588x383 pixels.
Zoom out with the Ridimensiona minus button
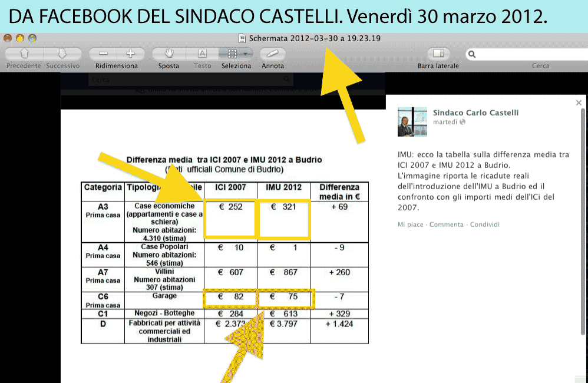point(103,54)
